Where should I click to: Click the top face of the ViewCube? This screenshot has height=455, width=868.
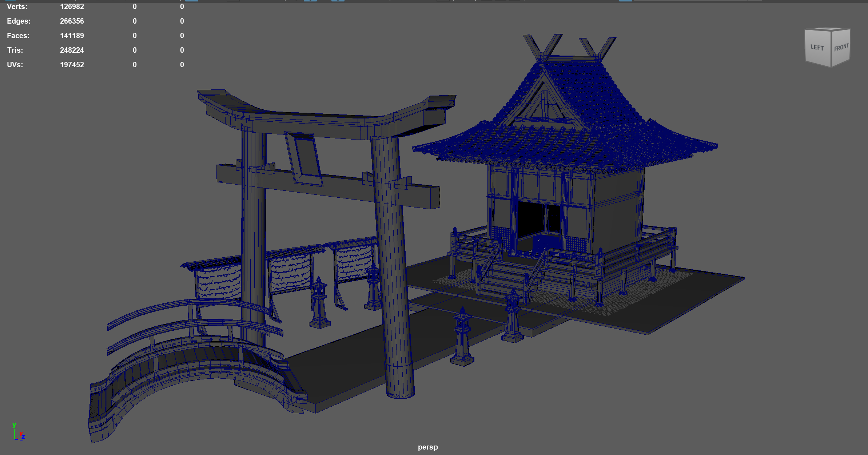[828, 29]
